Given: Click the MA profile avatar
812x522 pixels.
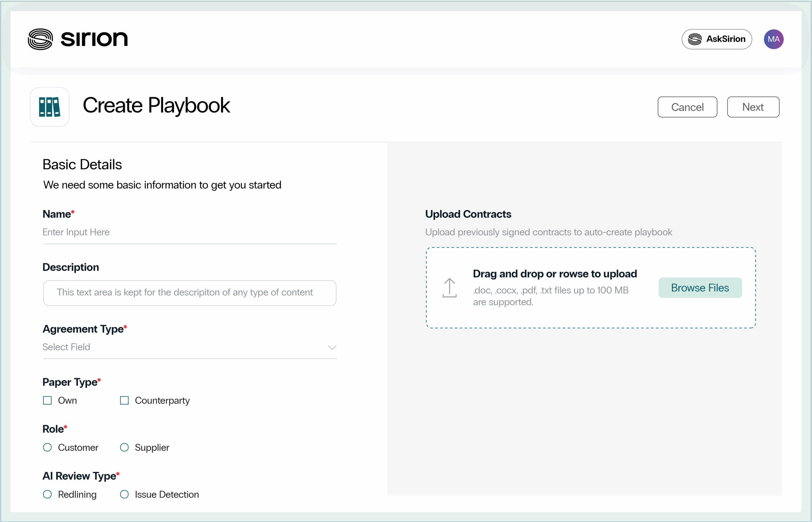Looking at the screenshot, I should pyautogui.click(x=773, y=39).
